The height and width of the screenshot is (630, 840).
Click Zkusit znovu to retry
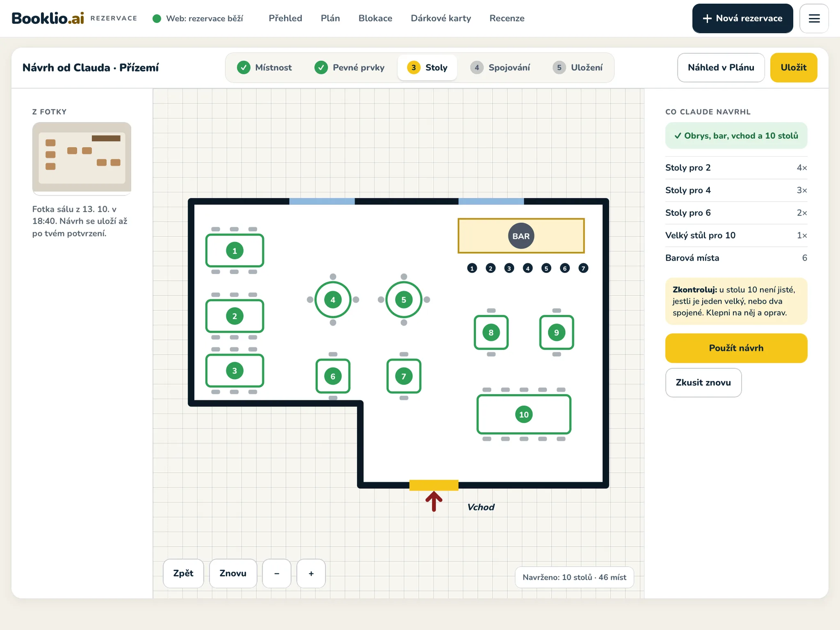coord(703,383)
